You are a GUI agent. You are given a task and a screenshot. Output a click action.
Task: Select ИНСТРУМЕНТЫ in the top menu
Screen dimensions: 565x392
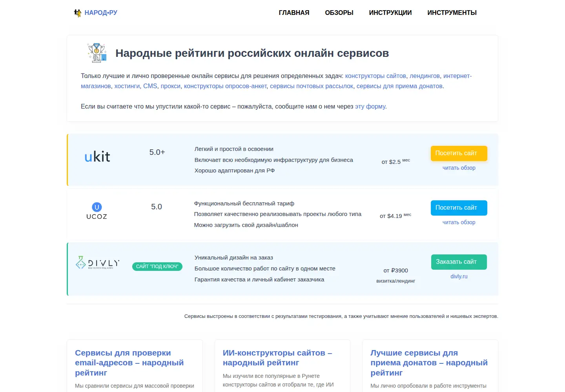click(452, 13)
